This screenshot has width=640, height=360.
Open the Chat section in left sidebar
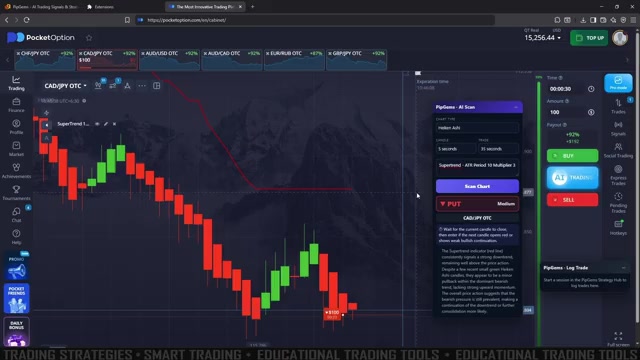click(x=16, y=215)
